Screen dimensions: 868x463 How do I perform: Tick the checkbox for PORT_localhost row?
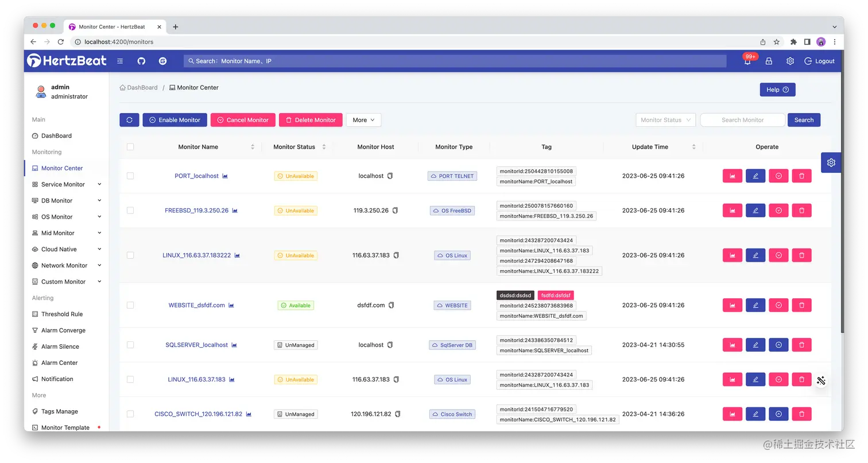(x=130, y=176)
